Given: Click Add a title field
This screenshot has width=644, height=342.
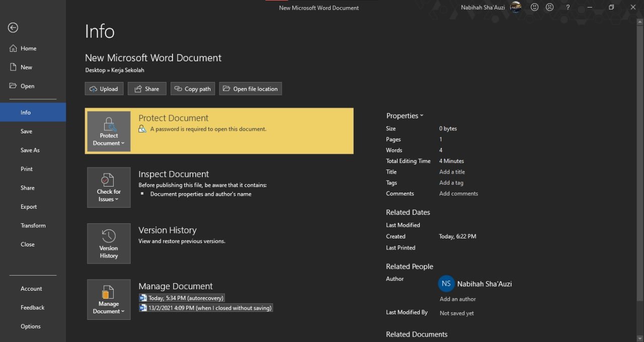Looking at the screenshot, I should tap(452, 172).
